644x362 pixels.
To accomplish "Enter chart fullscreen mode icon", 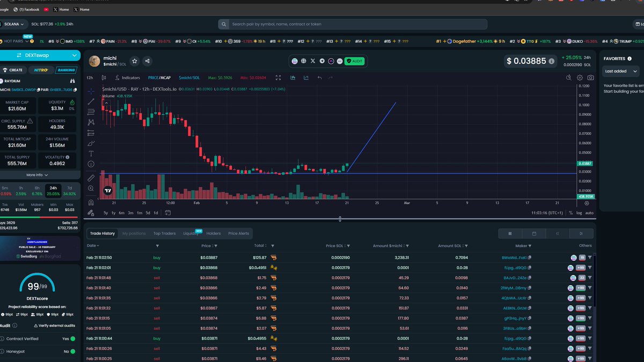I will (278, 78).
